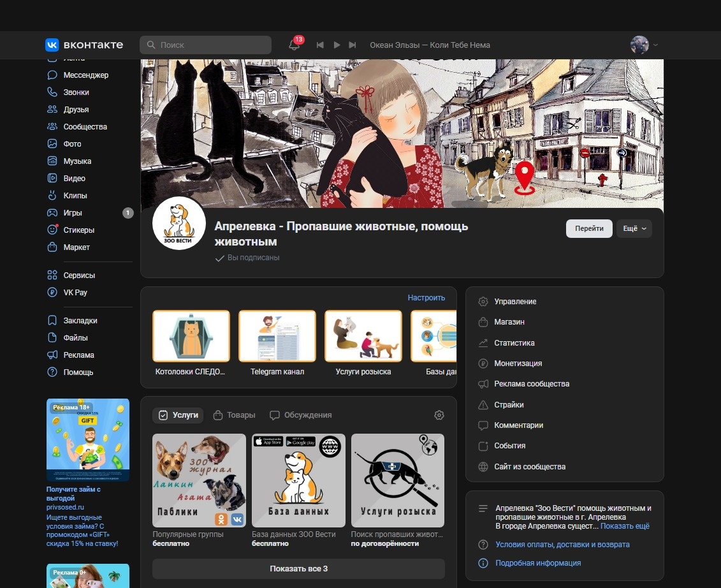This screenshot has width=721, height=588.
Task: Open the Telegram канал tile
Action: [277, 342]
